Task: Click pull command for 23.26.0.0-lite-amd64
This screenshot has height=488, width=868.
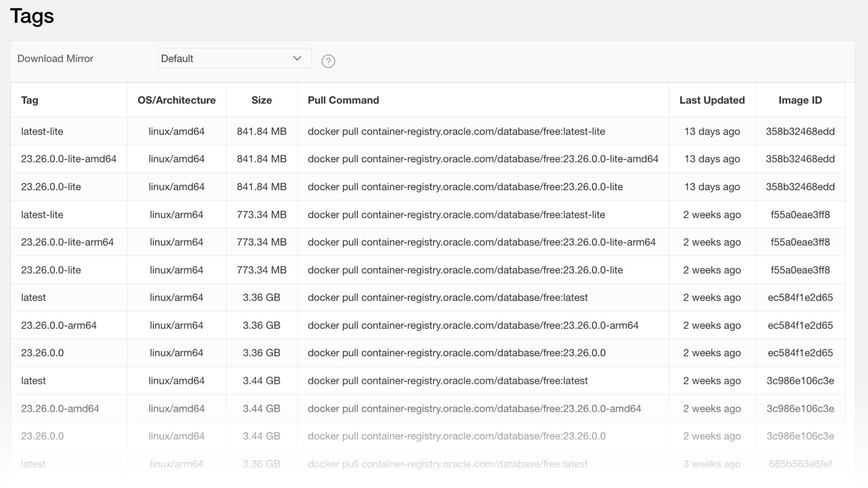Action: tap(483, 159)
